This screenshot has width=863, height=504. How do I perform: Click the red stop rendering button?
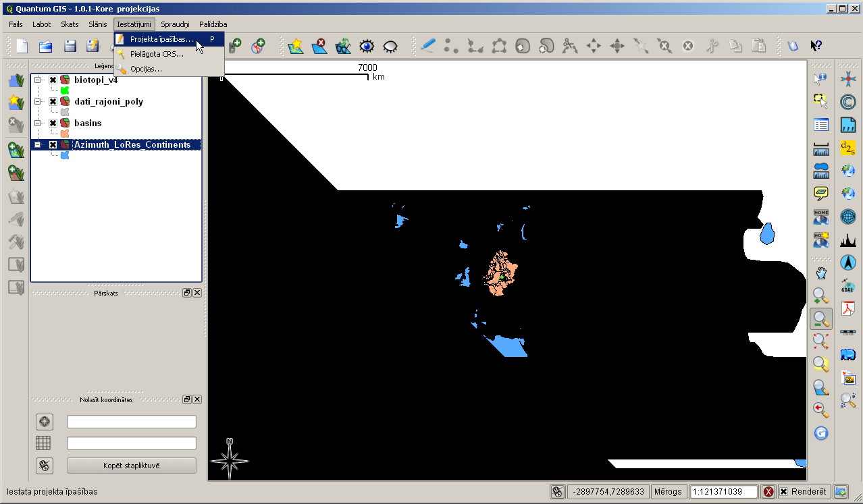tap(768, 492)
